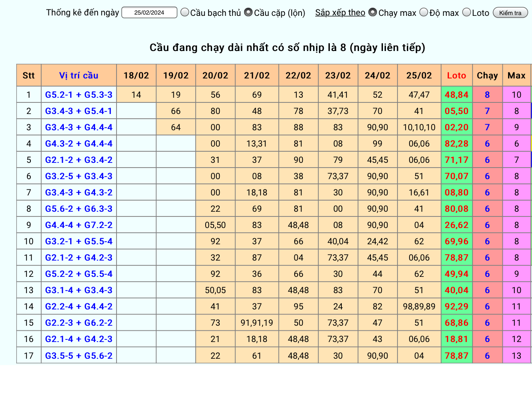Click the G5.6-2 + G6.3-3 link
The width and height of the screenshot is (532, 393).
tap(79, 209)
